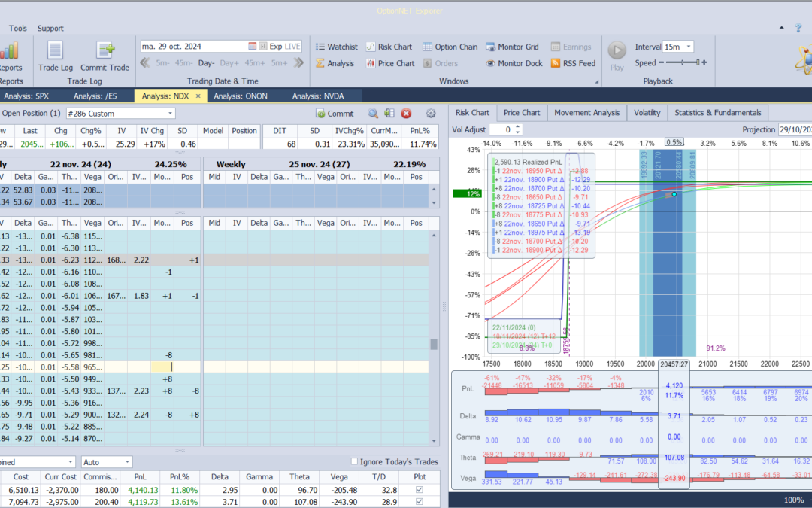Screen dimensions: 812x508
Task: Click the magnifier icon next to Commit
Action: coord(373,114)
